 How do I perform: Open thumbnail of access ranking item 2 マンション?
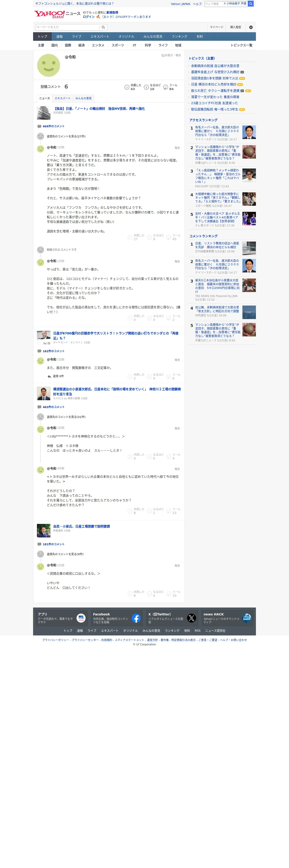[249, 152]
